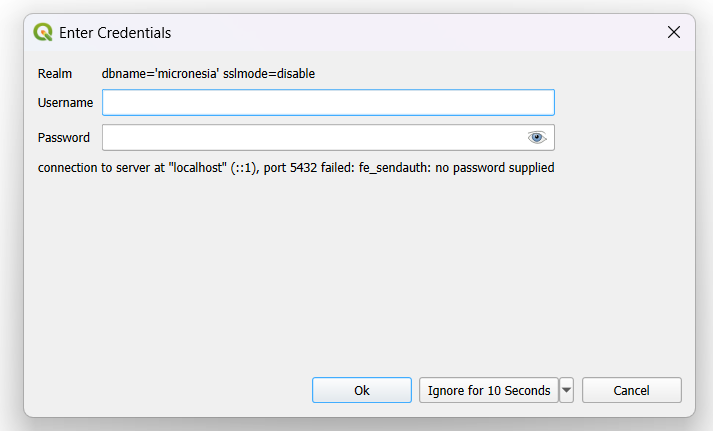
Task: Select the dbname='micronesia' realm text
Action: click(x=160, y=74)
